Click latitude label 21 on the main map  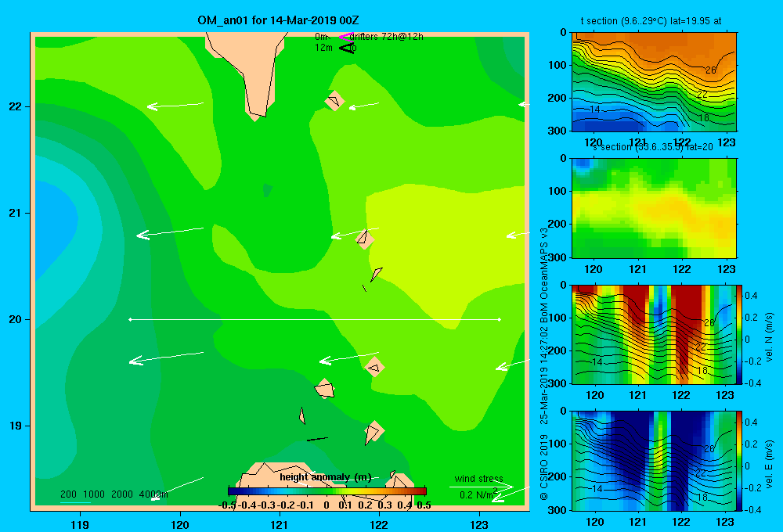click(16, 213)
